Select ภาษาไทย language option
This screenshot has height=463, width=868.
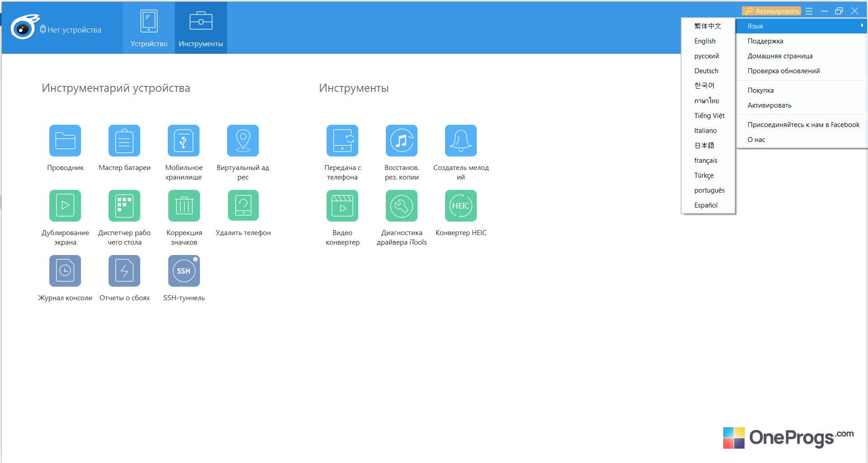pos(708,101)
